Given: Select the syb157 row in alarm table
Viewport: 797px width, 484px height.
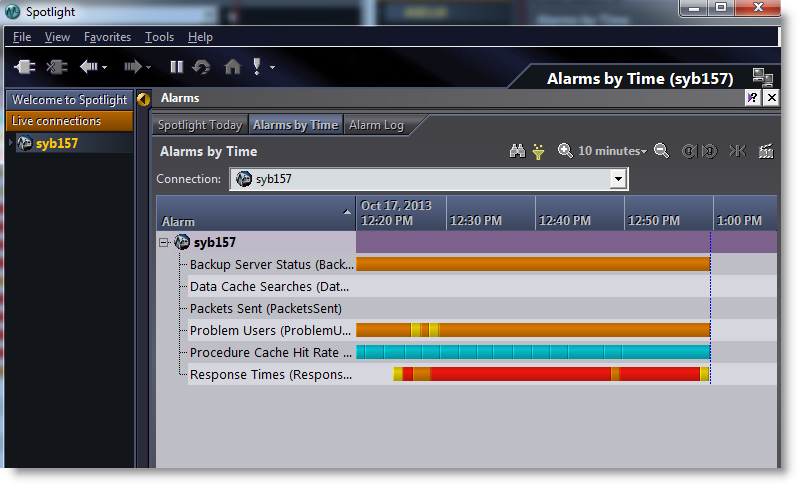Looking at the screenshot, I should (256, 243).
